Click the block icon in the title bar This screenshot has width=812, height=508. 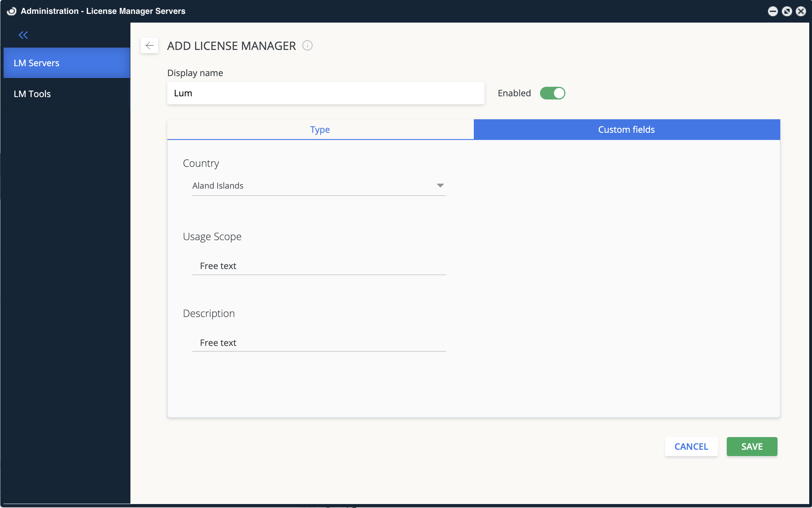[x=787, y=11]
